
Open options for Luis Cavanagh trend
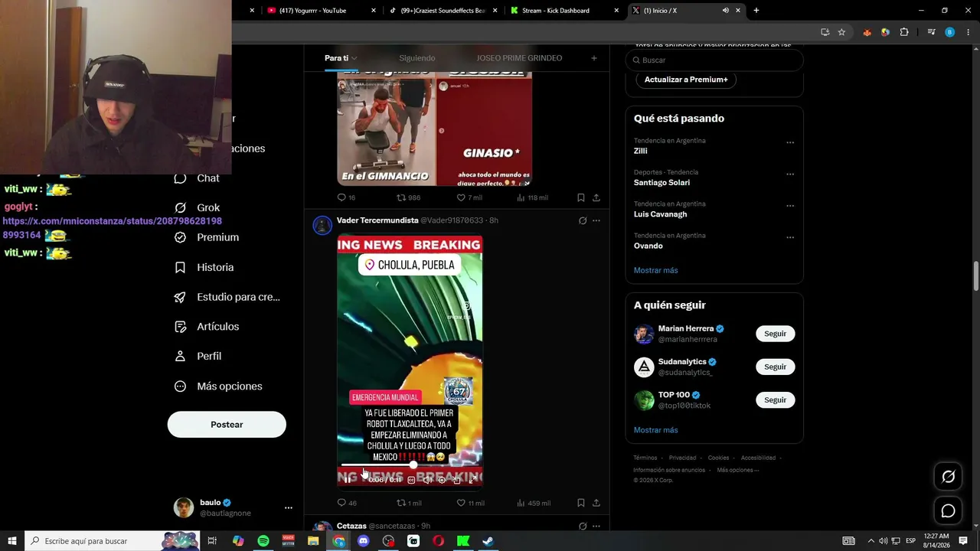point(790,206)
